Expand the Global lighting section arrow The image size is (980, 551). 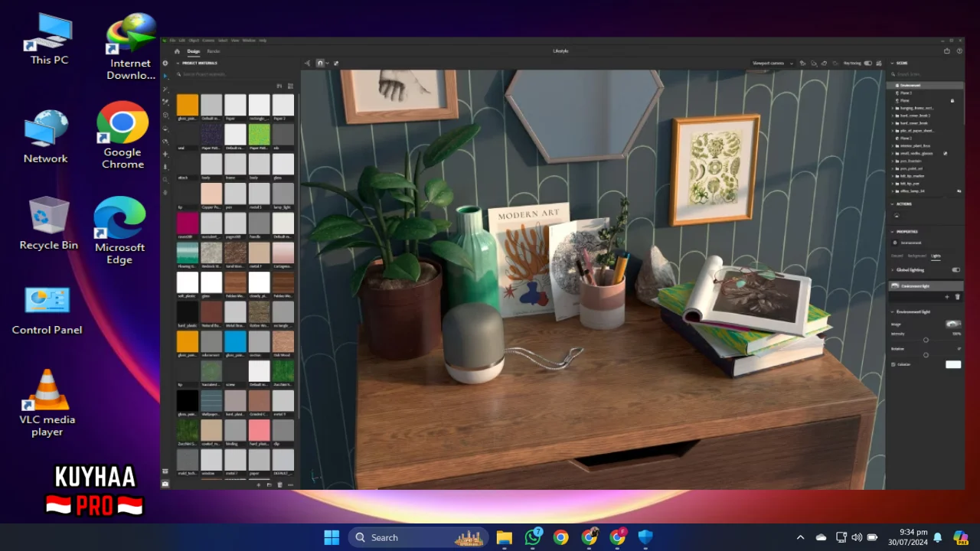click(892, 270)
